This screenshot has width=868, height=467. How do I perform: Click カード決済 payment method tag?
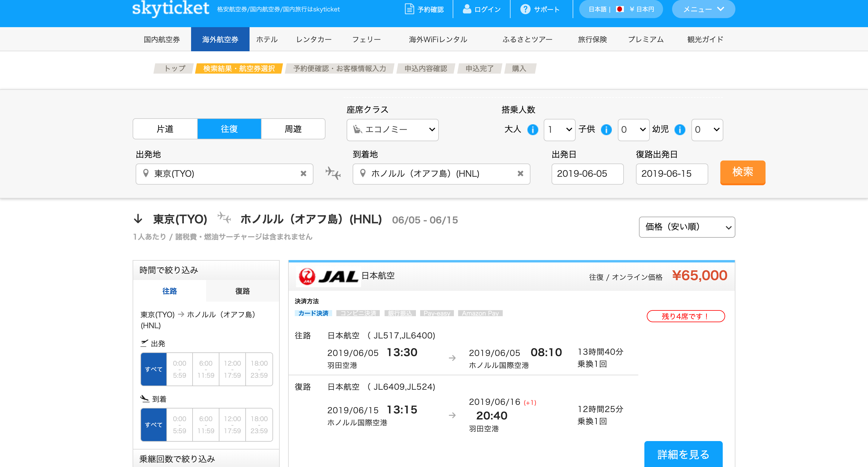313,313
